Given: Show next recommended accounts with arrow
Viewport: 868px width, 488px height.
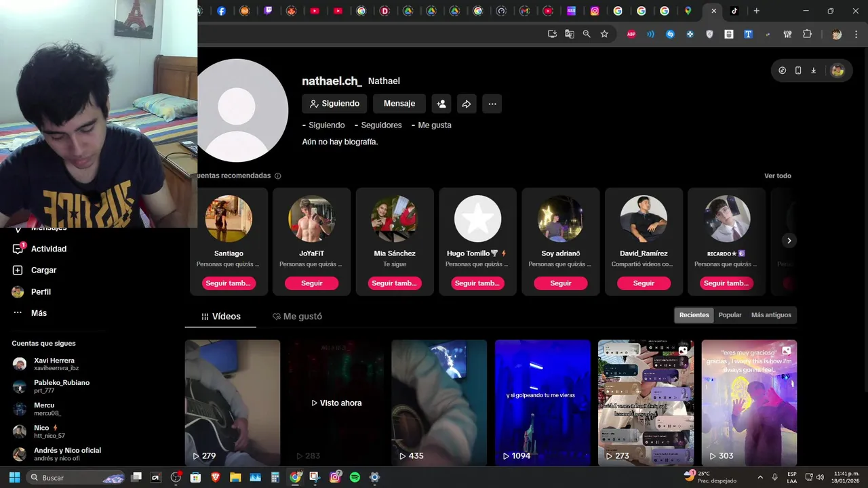Looking at the screenshot, I should tap(789, 241).
